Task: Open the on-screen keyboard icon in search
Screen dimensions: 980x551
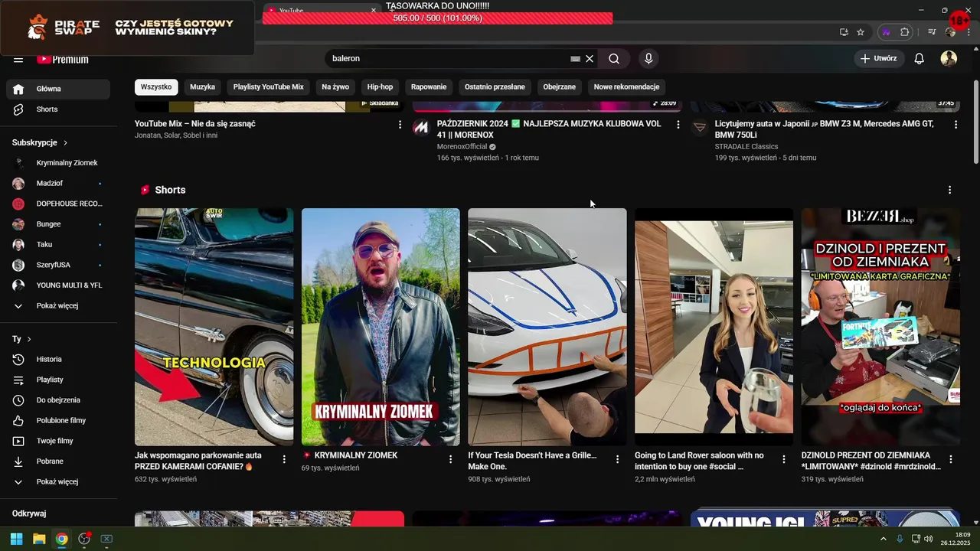Action: coord(575,59)
